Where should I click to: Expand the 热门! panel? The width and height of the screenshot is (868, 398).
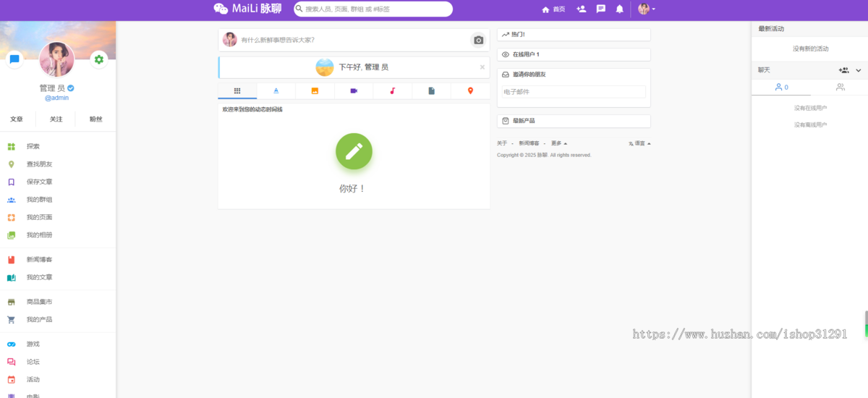click(574, 35)
